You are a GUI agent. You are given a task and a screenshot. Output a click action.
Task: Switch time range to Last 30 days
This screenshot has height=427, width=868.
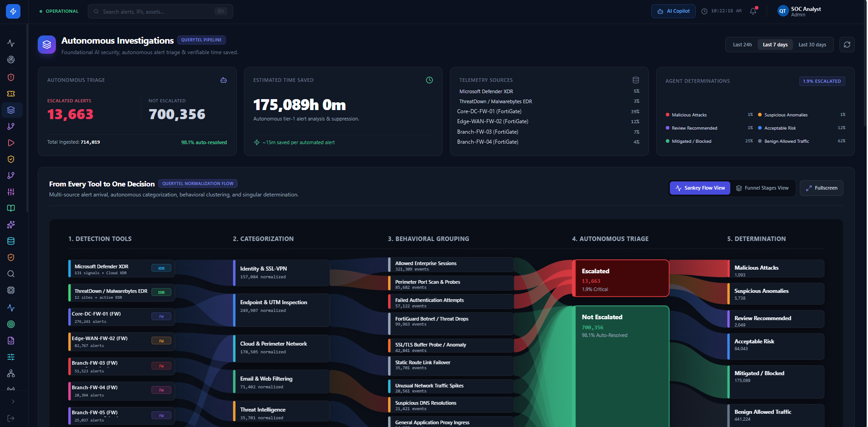coord(812,45)
